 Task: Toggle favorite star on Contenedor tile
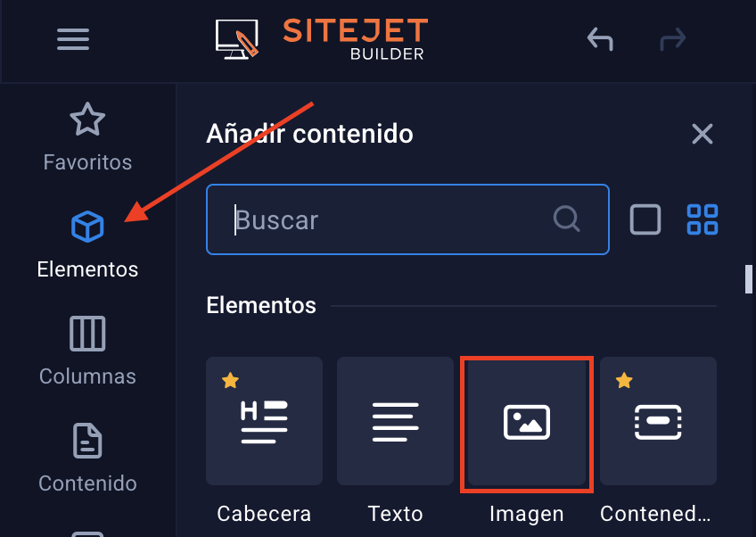(624, 380)
